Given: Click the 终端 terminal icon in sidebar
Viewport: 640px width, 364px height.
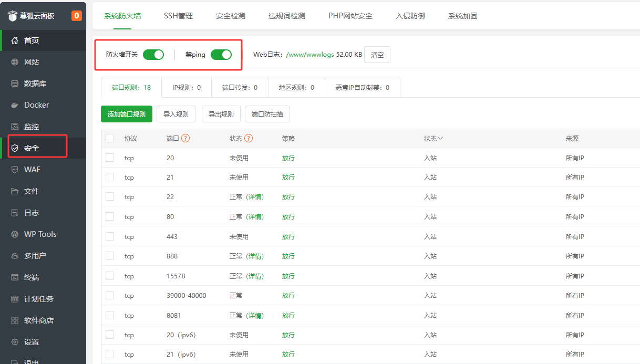Looking at the screenshot, I should point(15,277).
